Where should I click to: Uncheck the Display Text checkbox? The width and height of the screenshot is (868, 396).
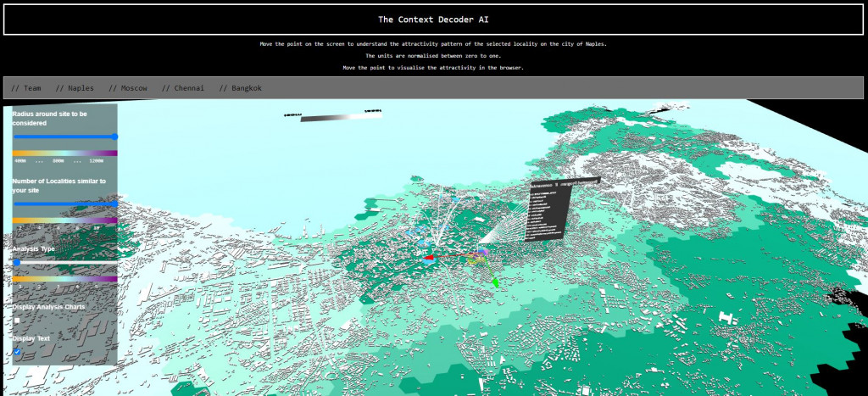coord(17,352)
